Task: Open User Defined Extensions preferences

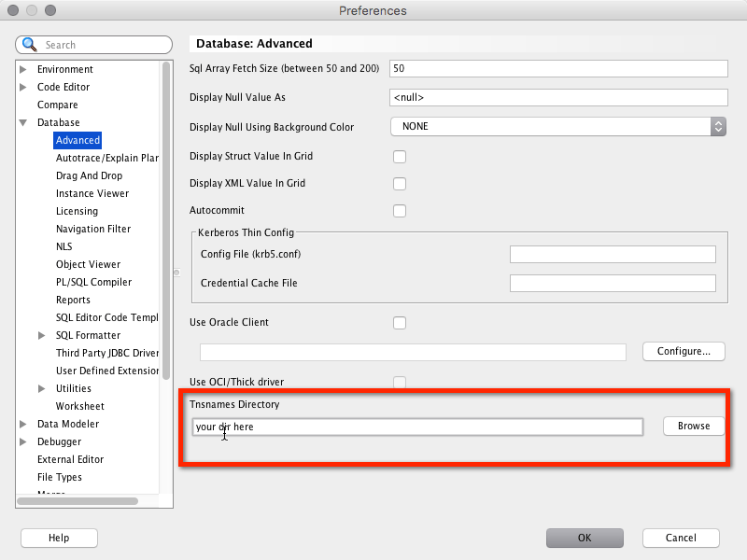Action: coord(107,371)
